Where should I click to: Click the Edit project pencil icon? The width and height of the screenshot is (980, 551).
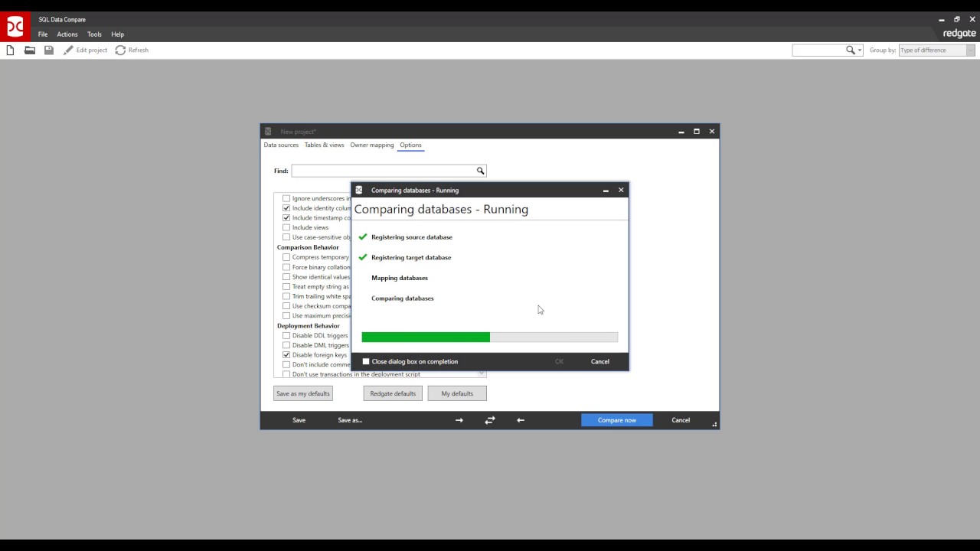click(68, 51)
